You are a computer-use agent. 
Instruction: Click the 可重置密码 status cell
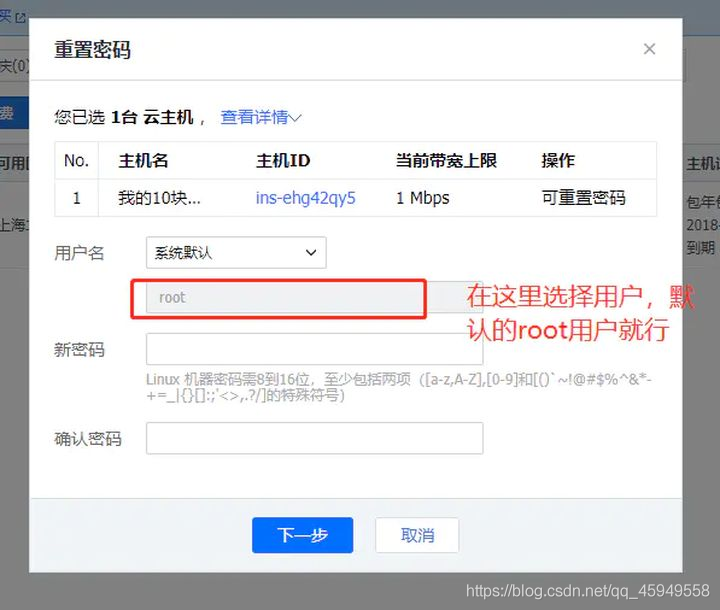pos(583,198)
